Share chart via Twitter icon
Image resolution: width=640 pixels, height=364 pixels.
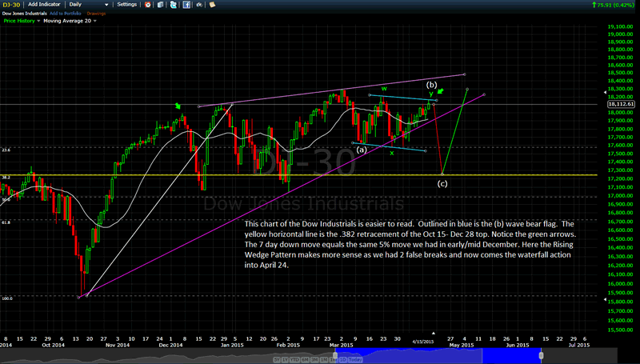click(174, 5)
